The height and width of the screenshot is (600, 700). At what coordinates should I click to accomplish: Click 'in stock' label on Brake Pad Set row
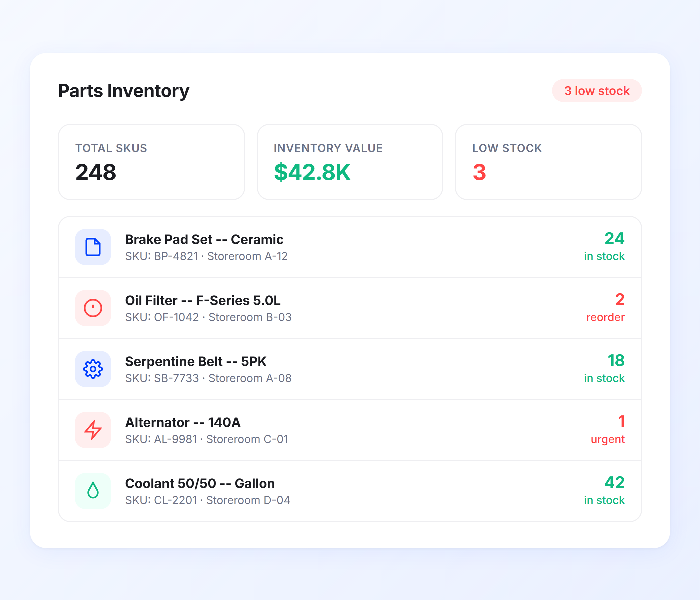pos(604,256)
